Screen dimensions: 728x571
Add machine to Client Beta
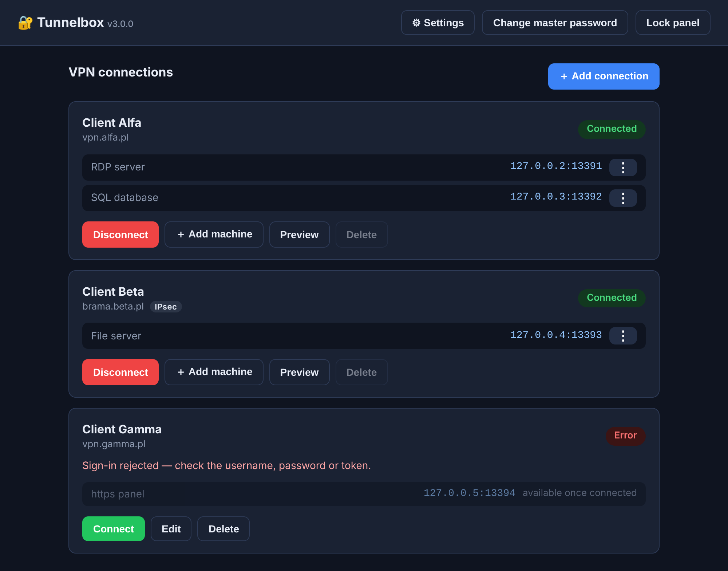pos(214,372)
